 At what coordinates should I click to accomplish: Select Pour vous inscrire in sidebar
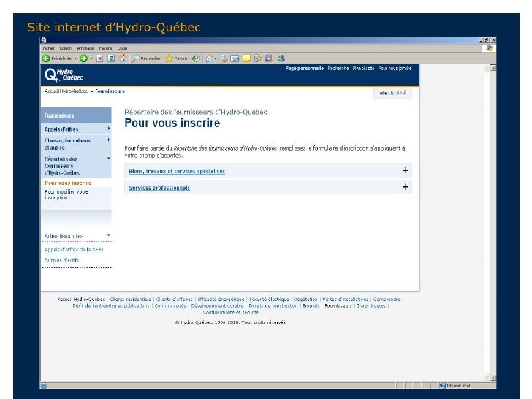click(x=68, y=183)
